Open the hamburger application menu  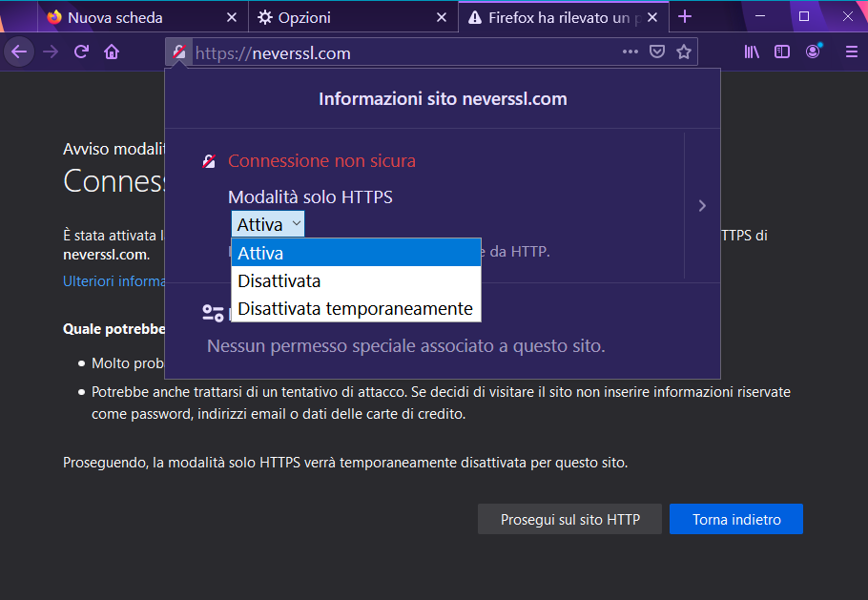[852, 52]
